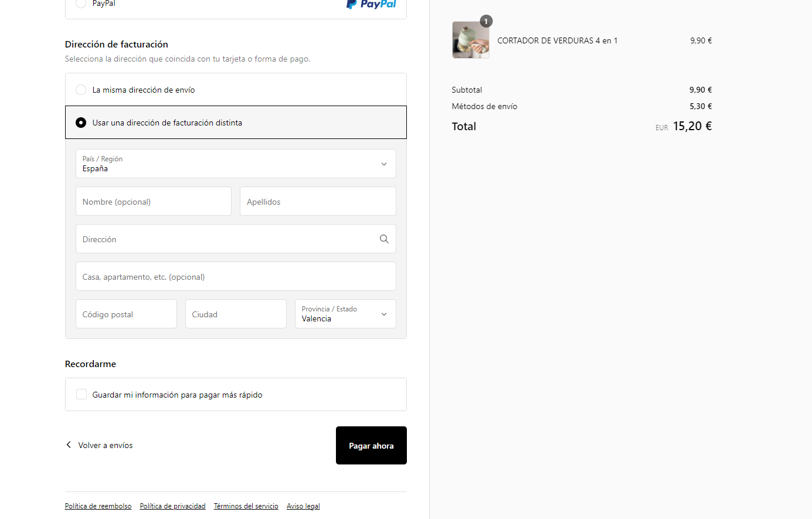This screenshot has width=812, height=519.
Task: Click the search magnifier in Dirección field
Action: click(x=384, y=239)
